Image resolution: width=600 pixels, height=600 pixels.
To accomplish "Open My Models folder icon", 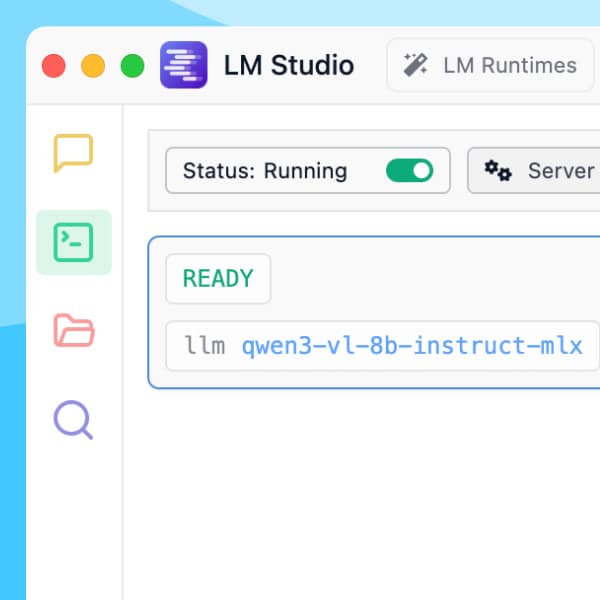I will [x=73, y=329].
